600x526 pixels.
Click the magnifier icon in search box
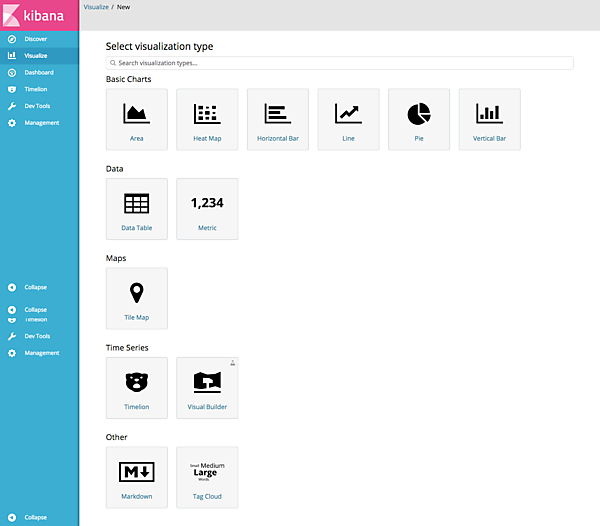point(113,63)
